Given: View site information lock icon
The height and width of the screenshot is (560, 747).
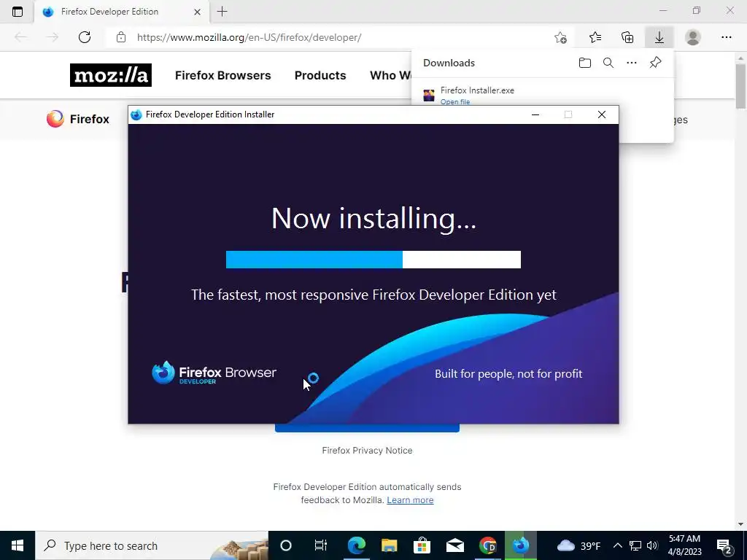Looking at the screenshot, I should pyautogui.click(x=121, y=37).
